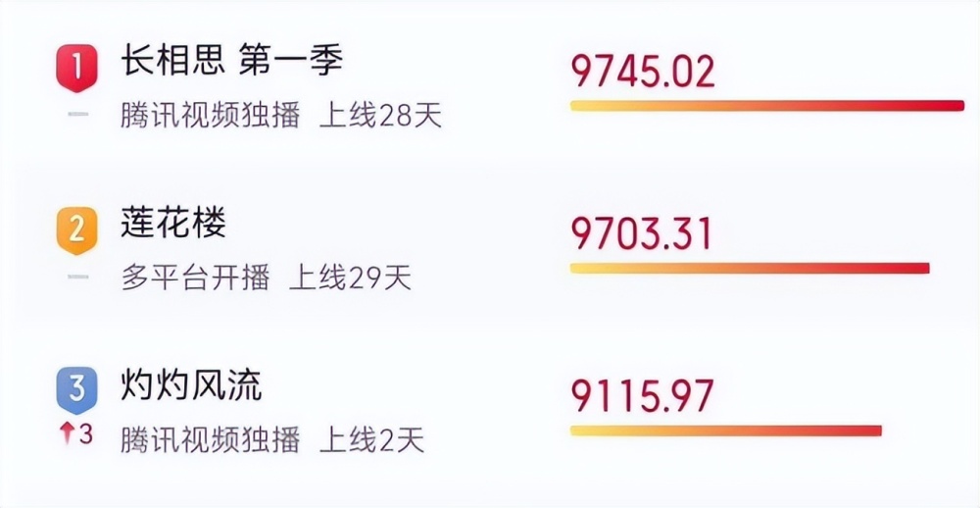Click the blue rank 3 badge

coord(76,390)
